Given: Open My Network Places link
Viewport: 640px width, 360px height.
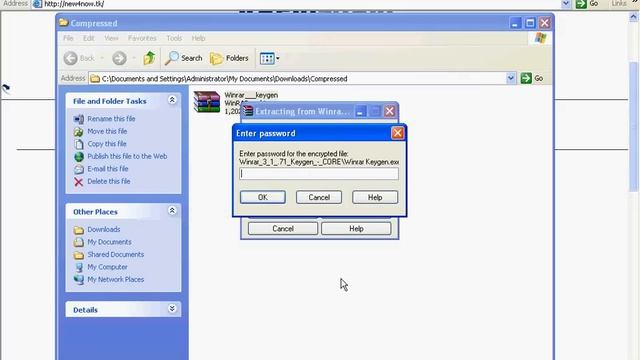Looking at the screenshot, I should (116, 280).
